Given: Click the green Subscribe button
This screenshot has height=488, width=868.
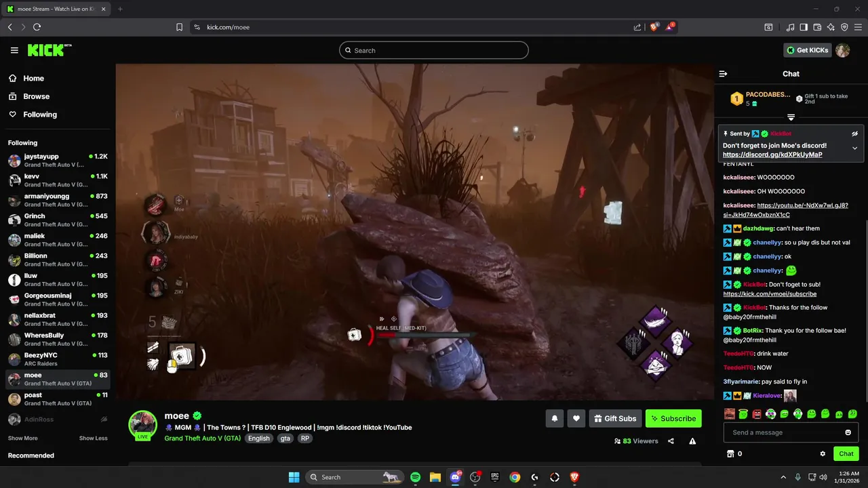Looking at the screenshot, I should tap(673, 419).
